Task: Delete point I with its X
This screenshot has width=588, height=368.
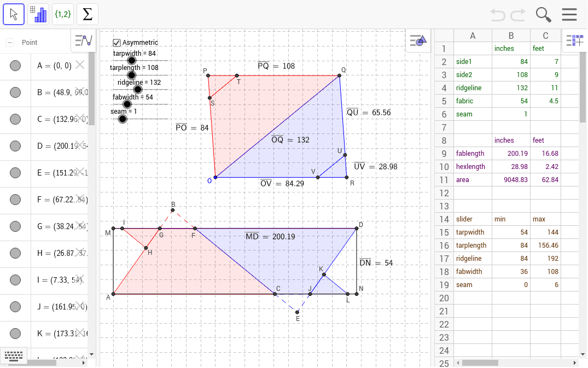Action: [x=80, y=279]
